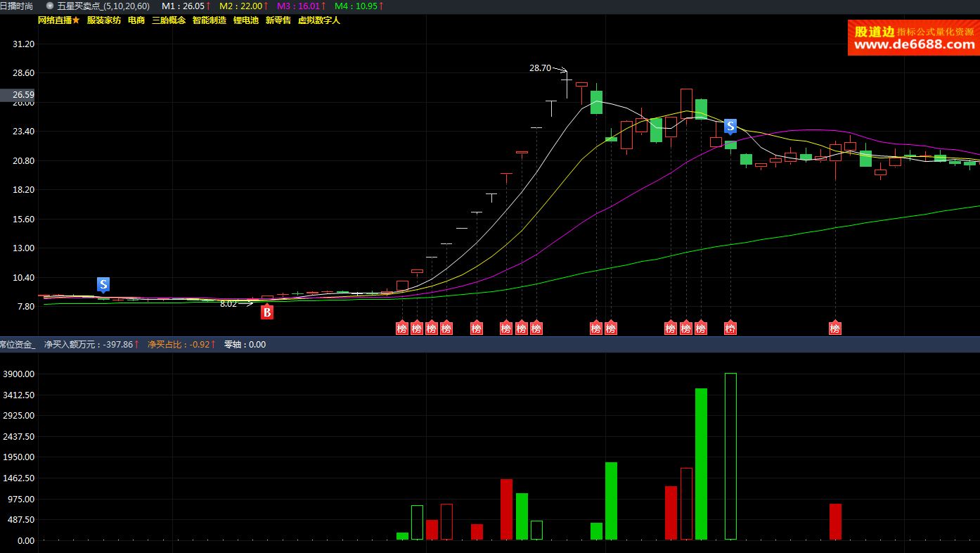980x553 pixels.
Task: Click the 28.70 high price label
Action: tap(540, 68)
